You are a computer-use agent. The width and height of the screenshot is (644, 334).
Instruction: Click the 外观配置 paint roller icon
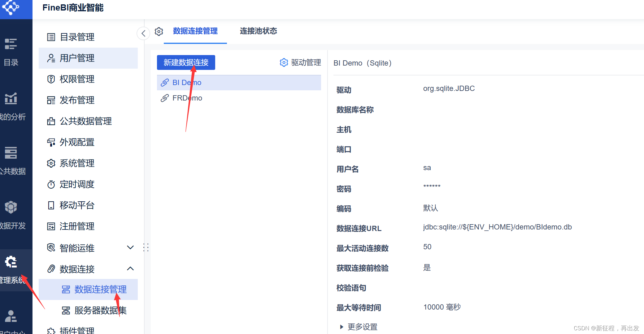[x=51, y=142]
